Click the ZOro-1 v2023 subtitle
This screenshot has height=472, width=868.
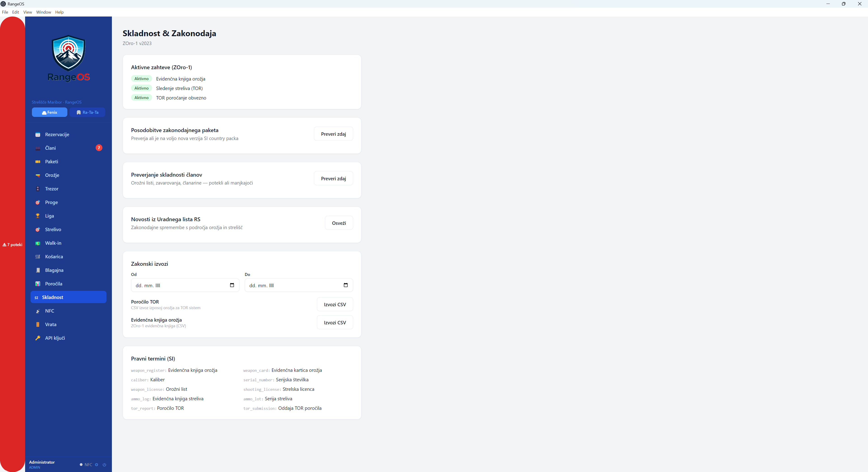tap(137, 43)
